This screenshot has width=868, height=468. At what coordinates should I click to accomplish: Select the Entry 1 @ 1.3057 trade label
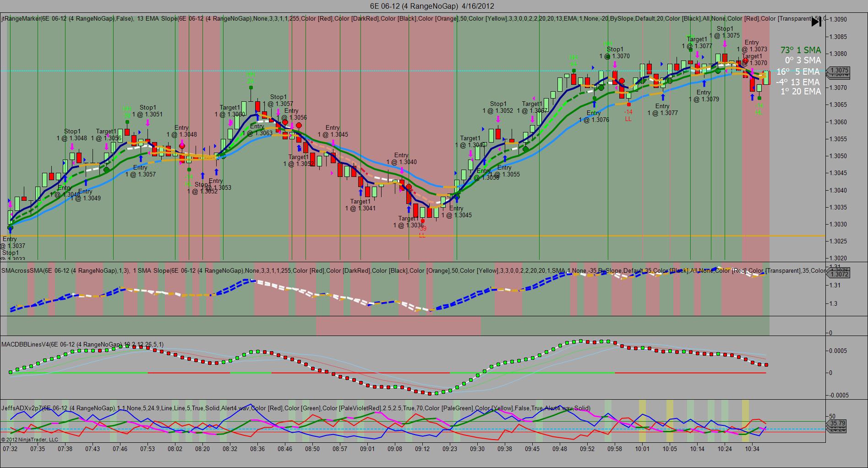coord(141,171)
